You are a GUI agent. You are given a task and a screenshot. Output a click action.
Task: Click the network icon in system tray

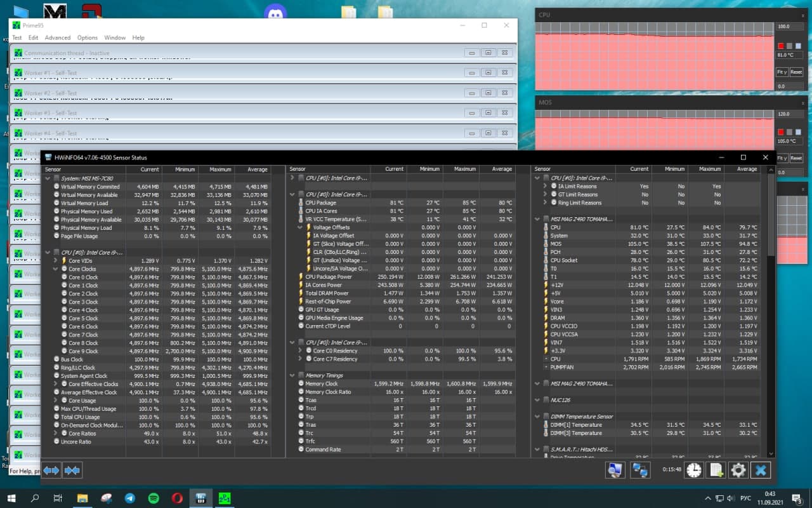(720, 498)
